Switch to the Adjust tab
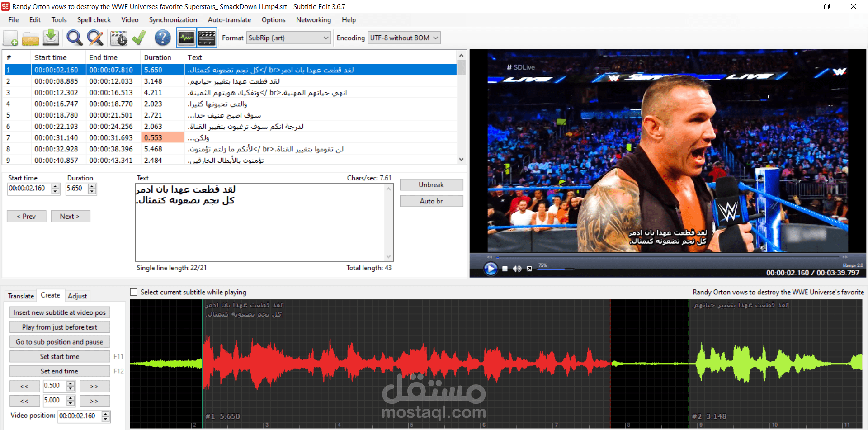This screenshot has height=430, width=868. [x=77, y=296]
